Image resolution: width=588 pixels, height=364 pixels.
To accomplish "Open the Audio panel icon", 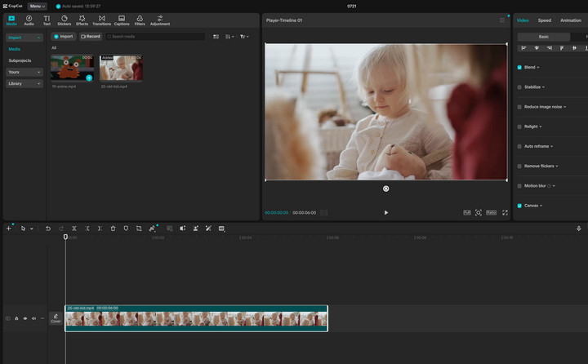I will coord(29,20).
